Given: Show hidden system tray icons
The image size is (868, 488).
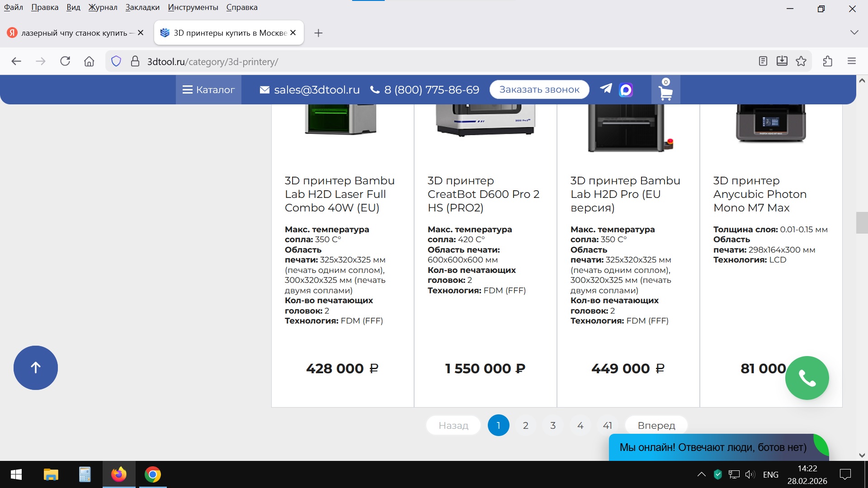Looking at the screenshot, I should (x=701, y=474).
